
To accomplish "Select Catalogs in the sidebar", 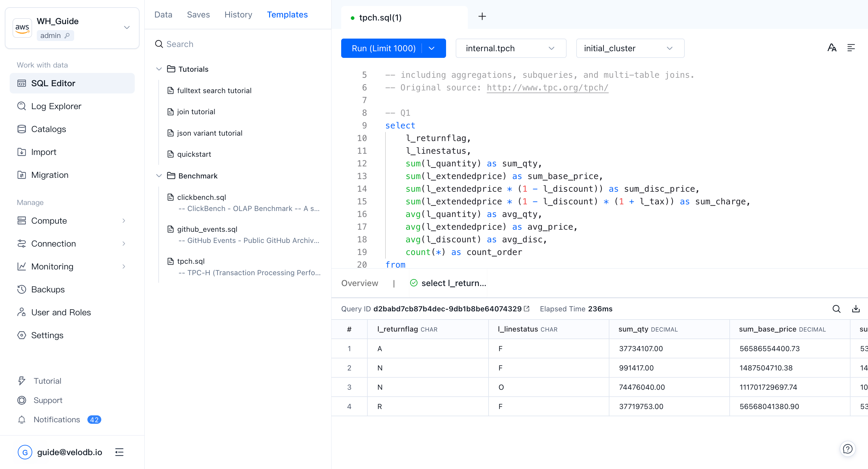I will 49,129.
